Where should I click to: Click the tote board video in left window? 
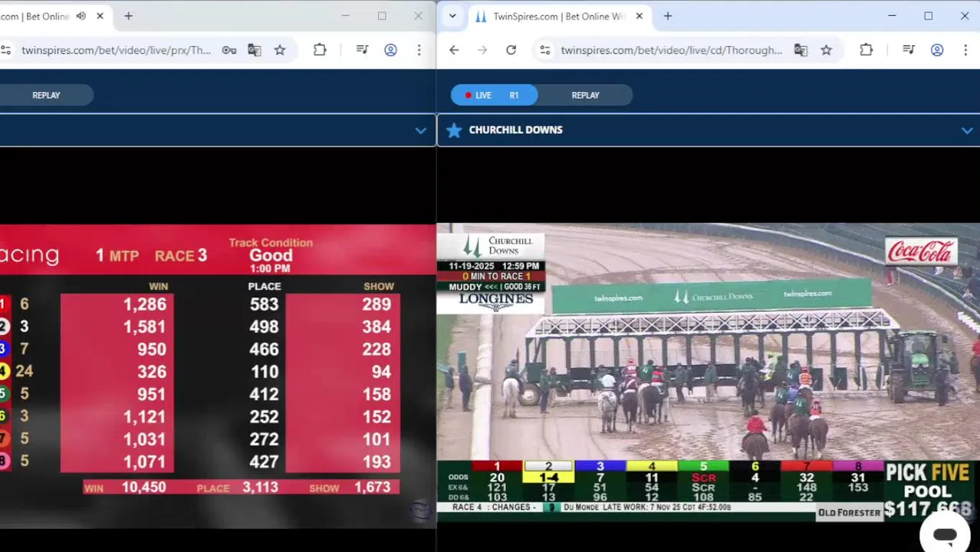(218, 376)
